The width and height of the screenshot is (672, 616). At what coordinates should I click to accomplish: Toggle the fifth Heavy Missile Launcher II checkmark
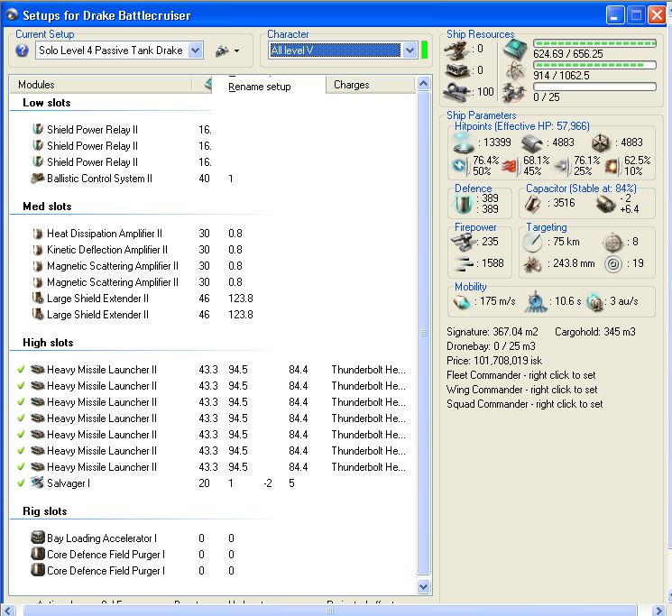(x=21, y=435)
